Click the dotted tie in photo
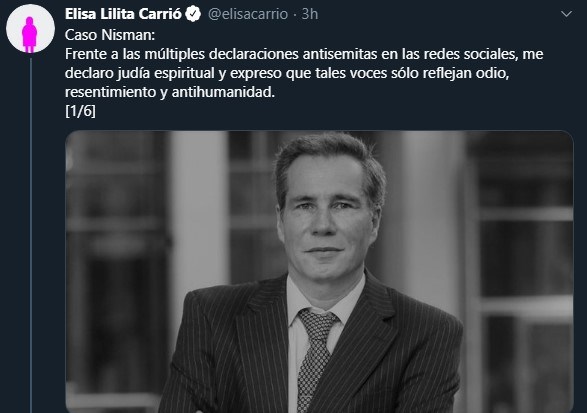This screenshot has height=413, width=587. coord(315,359)
